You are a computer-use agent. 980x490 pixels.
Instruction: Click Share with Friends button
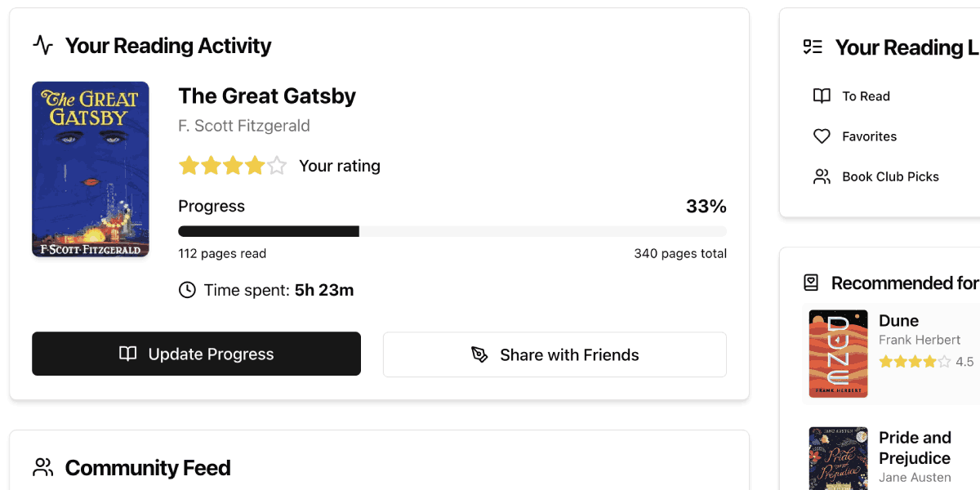click(555, 354)
